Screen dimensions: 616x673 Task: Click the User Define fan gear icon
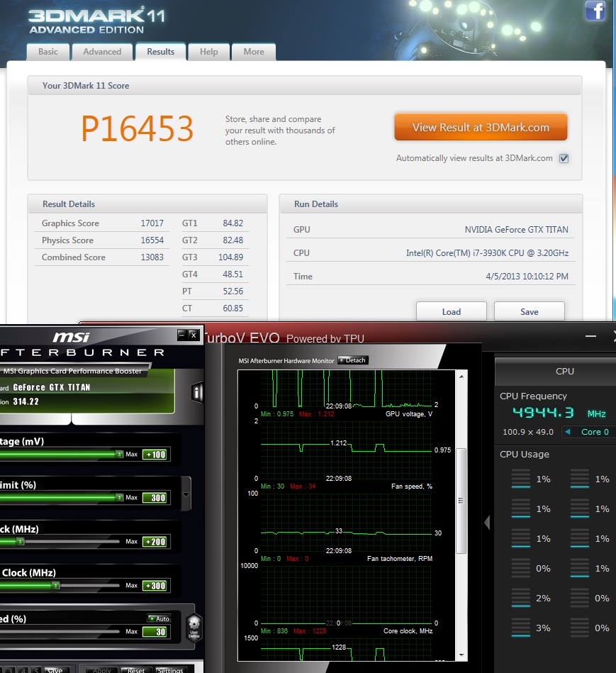pos(194,628)
